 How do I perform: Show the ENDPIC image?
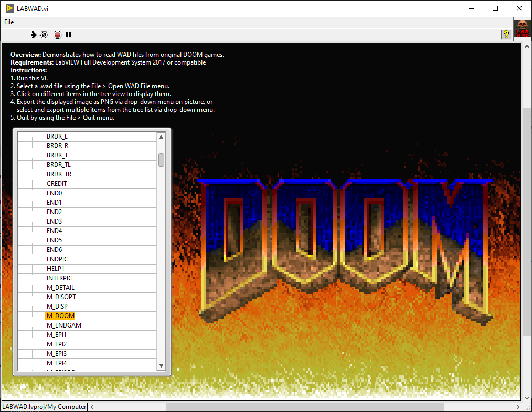[x=57, y=259]
